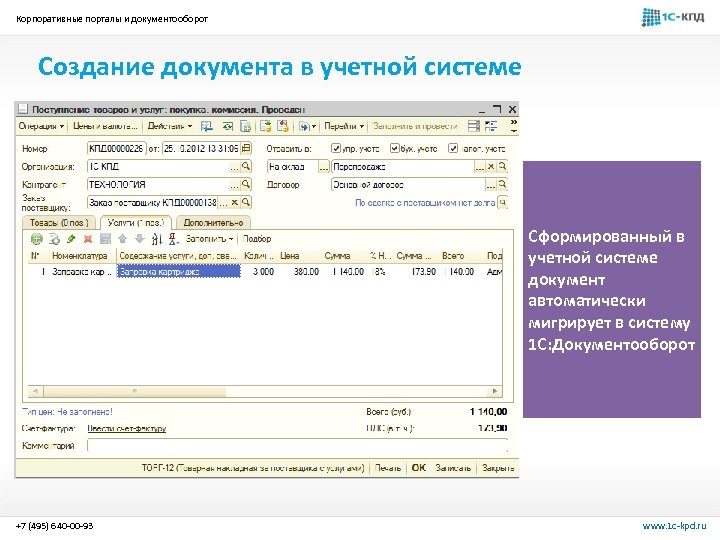The width and height of the screenshot is (720, 540).
Task: Click magnifier icon in Договор field
Action: pos(502,185)
